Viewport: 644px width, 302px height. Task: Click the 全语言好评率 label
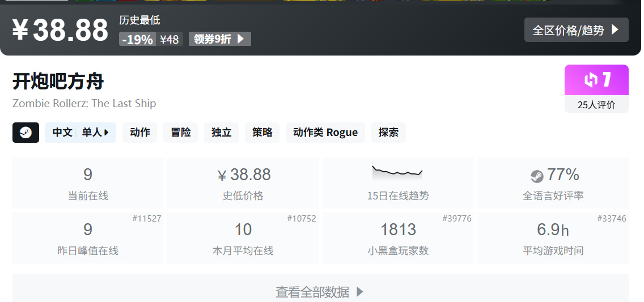coord(553,195)
